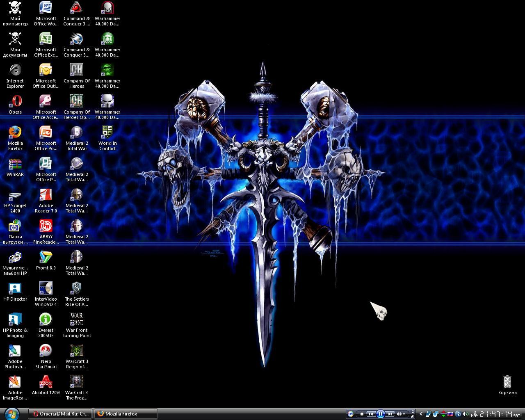The image size is (525, 420).
Task: Launch WarCraft 3 Reign of... shortcut
Action: (77, 356)
